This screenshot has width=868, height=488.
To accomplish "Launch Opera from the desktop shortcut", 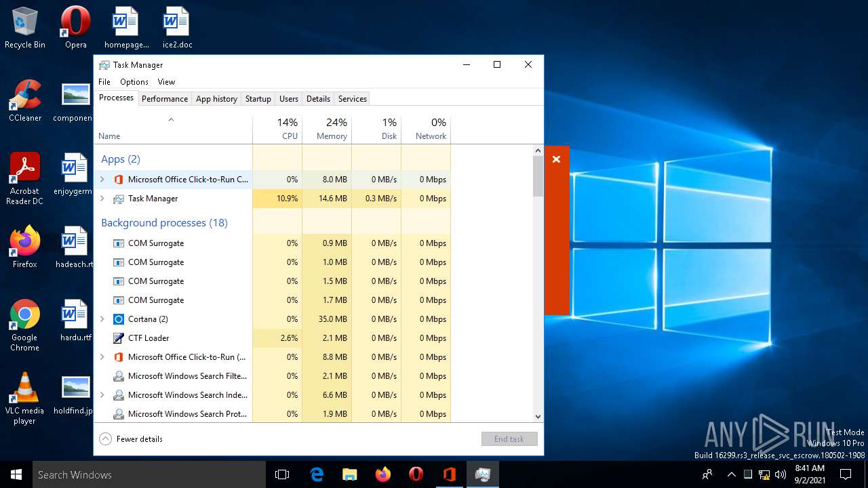I will point(75,27).
